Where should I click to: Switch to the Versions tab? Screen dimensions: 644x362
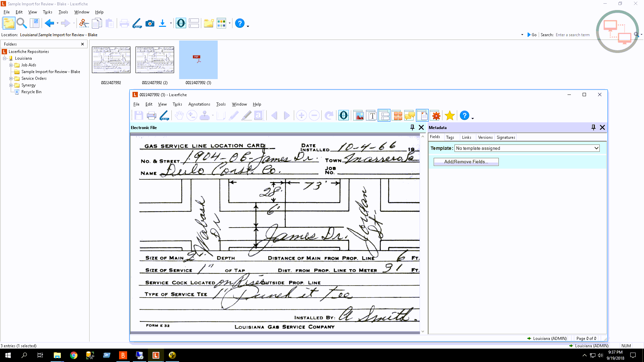coord(485,137)
